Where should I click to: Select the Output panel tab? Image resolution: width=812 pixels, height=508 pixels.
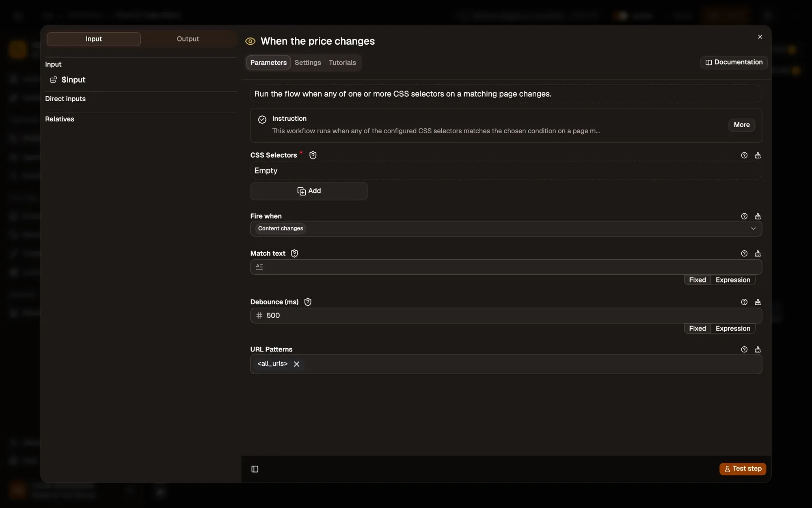[188, 39]
